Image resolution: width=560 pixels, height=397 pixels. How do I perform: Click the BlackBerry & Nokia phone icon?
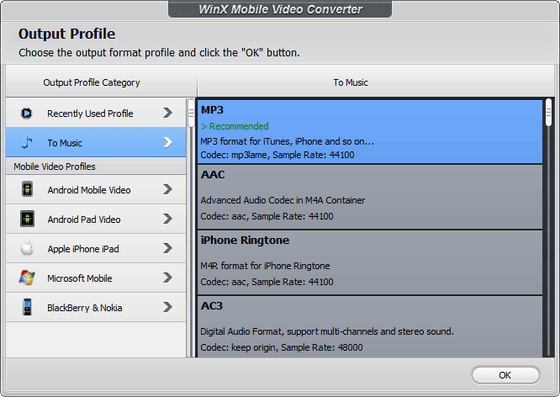coord(27,307)
